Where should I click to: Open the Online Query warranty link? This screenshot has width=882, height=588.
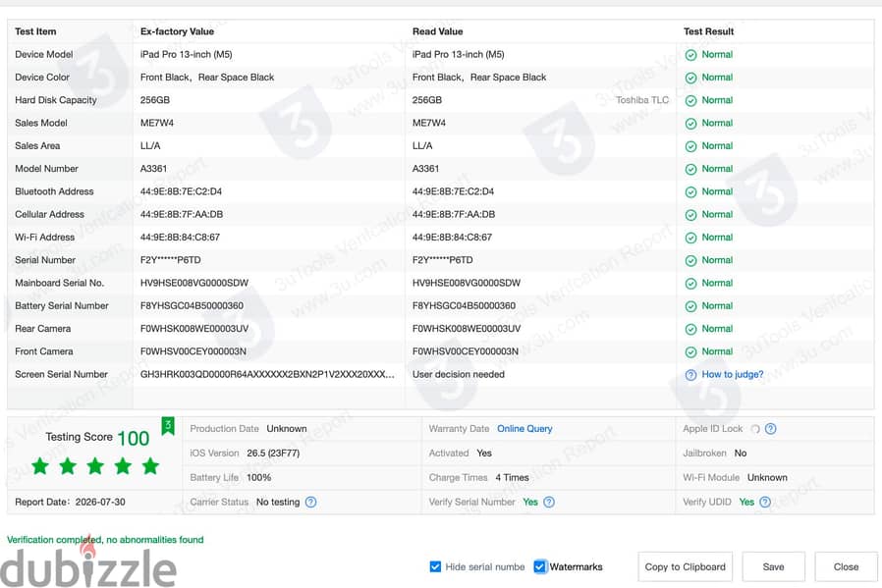point(524,429)
